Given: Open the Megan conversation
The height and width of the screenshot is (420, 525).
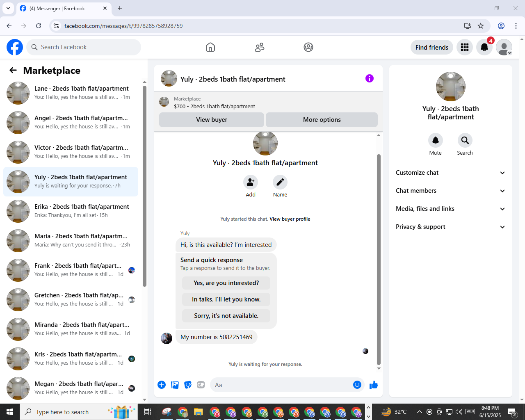Looking at the screenshot, I should pyautogui.click(x=71, y=388).
